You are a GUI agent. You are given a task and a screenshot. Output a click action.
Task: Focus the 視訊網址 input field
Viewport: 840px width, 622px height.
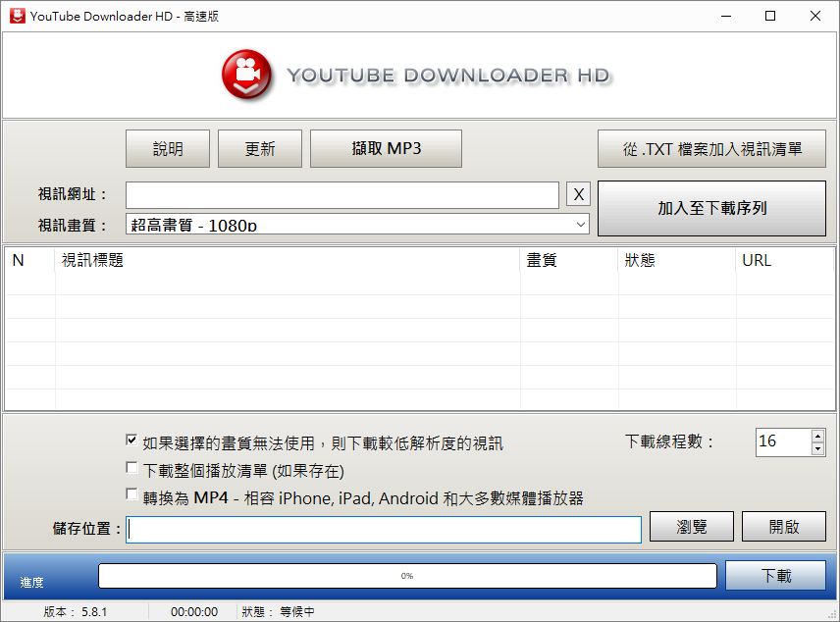(342, 195)
